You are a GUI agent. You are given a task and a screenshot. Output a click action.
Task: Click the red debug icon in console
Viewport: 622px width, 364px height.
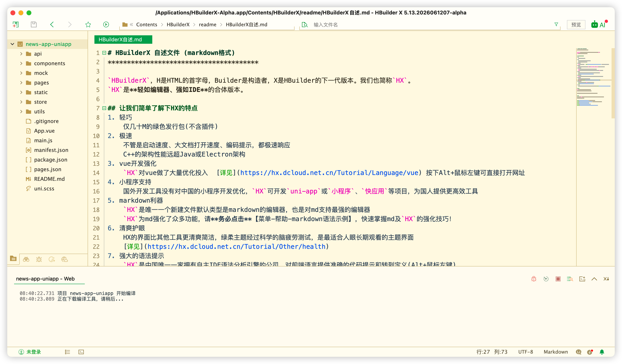(534, 279)
